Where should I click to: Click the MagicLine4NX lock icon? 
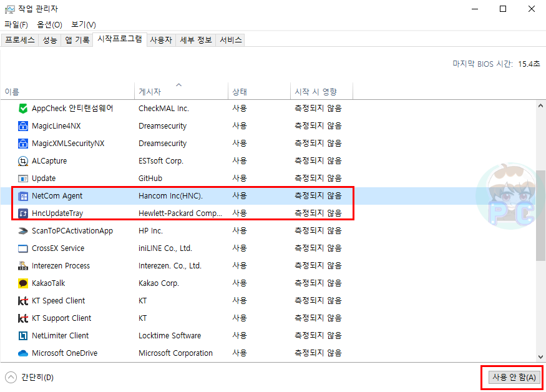click(23, 126)
